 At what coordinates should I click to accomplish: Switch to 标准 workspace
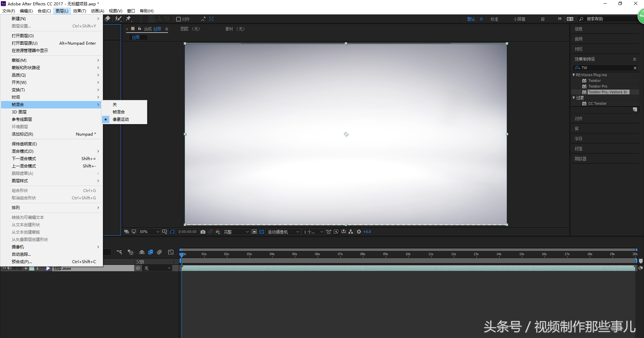click(x=494, y=19)
